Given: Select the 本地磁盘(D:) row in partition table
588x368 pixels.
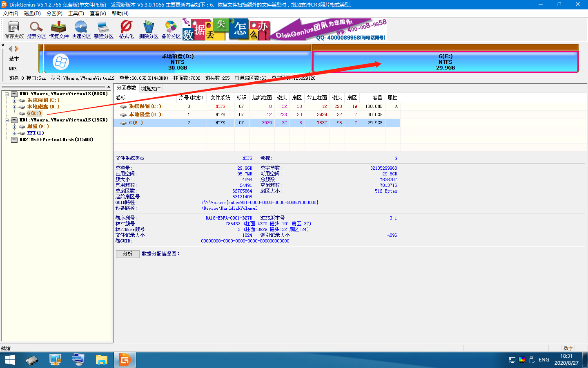Looking at the screenshot, I should [x=257, y=114].
